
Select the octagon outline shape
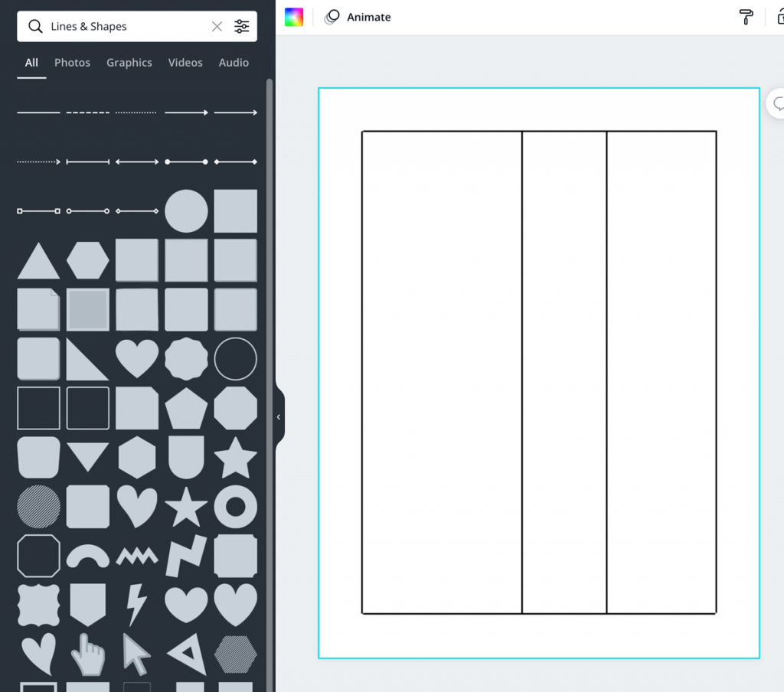[x=38, y=555]
